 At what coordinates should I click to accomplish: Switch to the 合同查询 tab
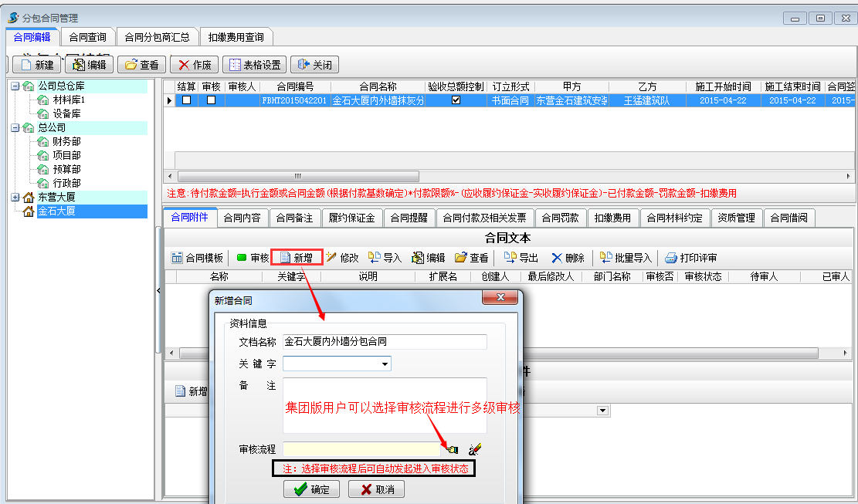[x=87, y=37]
